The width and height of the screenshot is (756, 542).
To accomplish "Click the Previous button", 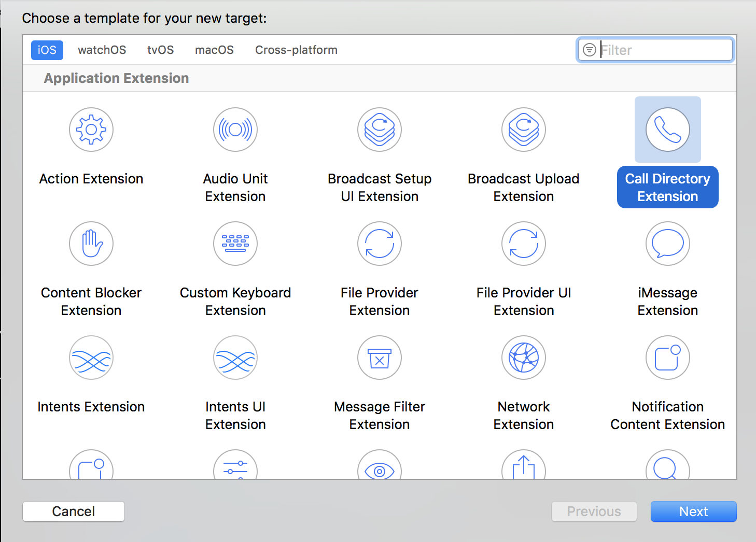I will 594,511.
